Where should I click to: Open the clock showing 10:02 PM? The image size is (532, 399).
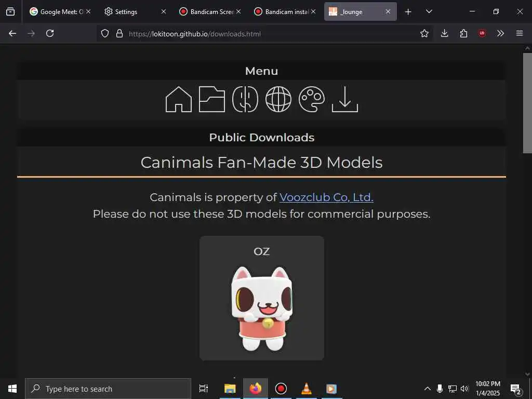click(x=487, y=389)
